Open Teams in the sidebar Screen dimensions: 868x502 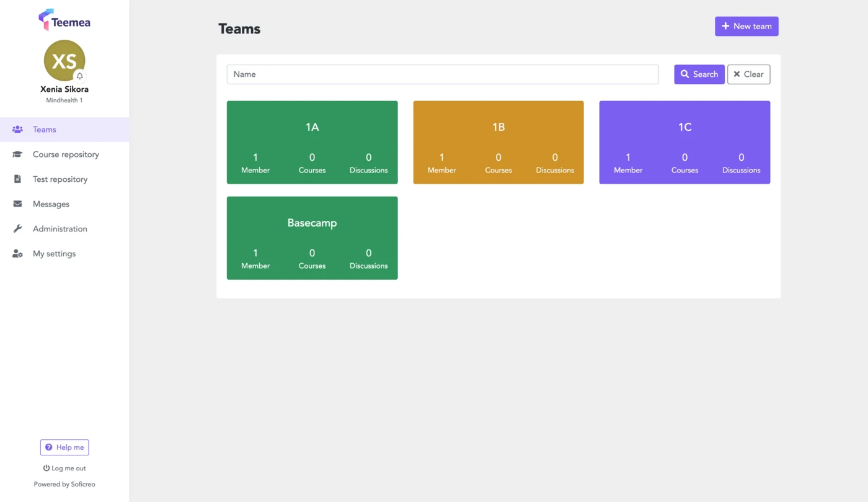(x=64, y=130)
